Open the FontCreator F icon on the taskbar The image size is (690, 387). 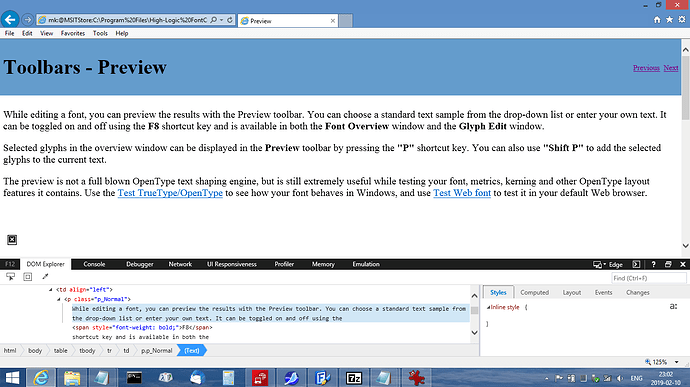pos(323,378)
